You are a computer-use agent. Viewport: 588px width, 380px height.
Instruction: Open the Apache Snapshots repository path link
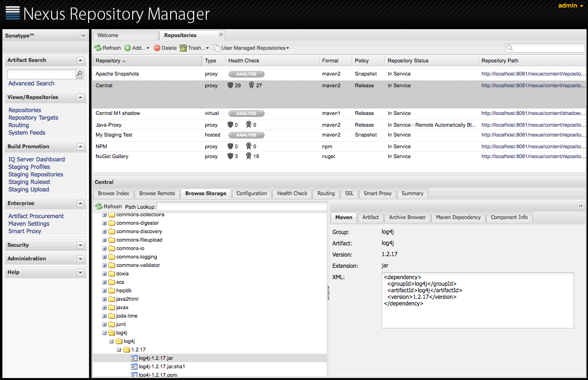click(534, 74)
